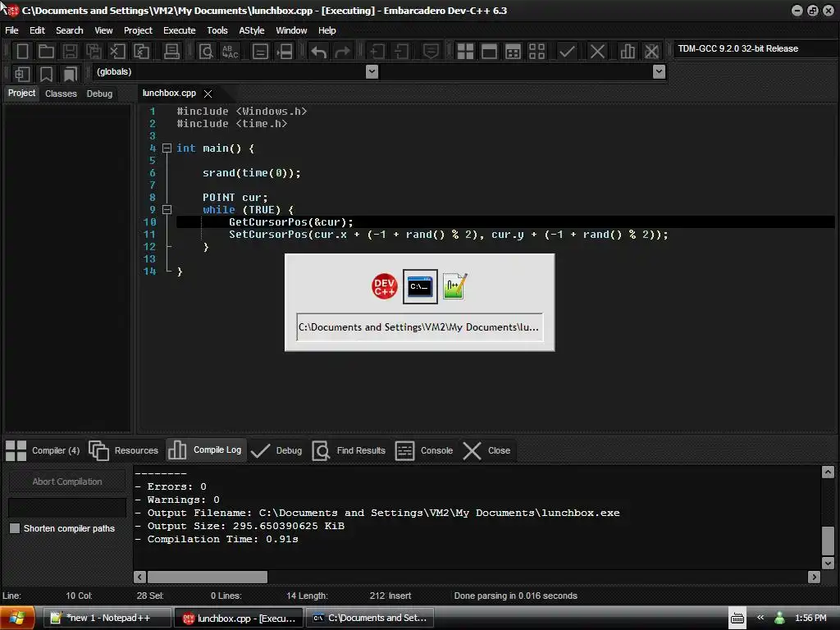Screen dimensions: 840x630
Task: Close the lunchbox.cpp editor tab
Action: [x=208, y=94]
